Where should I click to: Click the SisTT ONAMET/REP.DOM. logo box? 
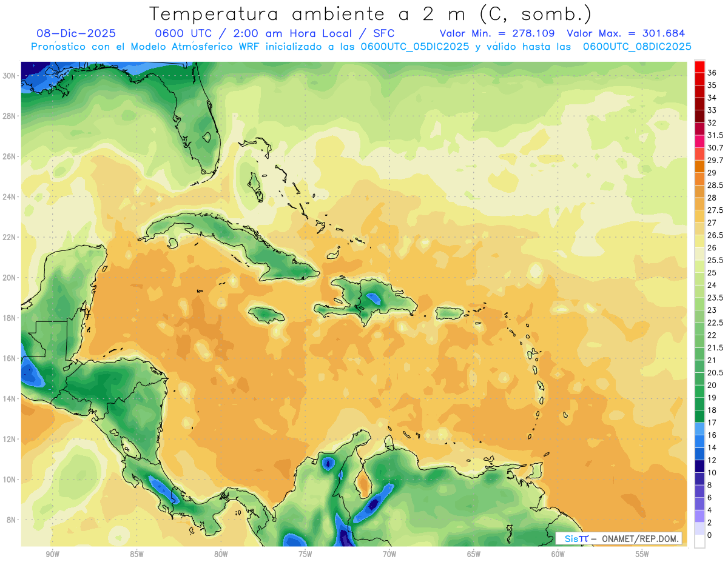click(x=619, y=538)
